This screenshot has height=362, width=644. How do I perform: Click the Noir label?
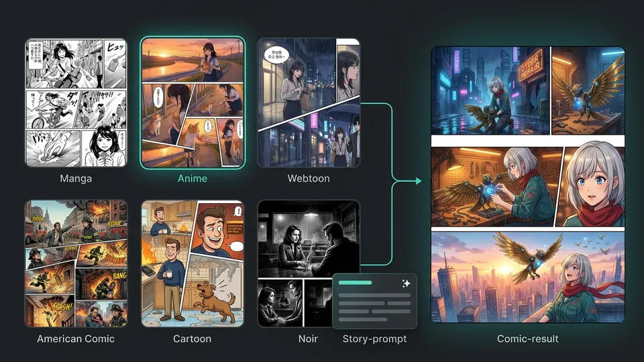pyautogui.click(x=308, y=339)
